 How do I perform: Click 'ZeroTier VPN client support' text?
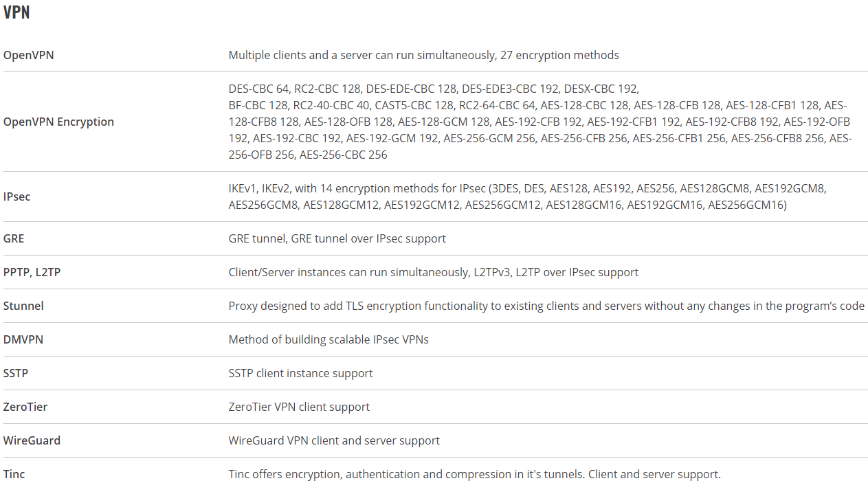coord(299,407)
